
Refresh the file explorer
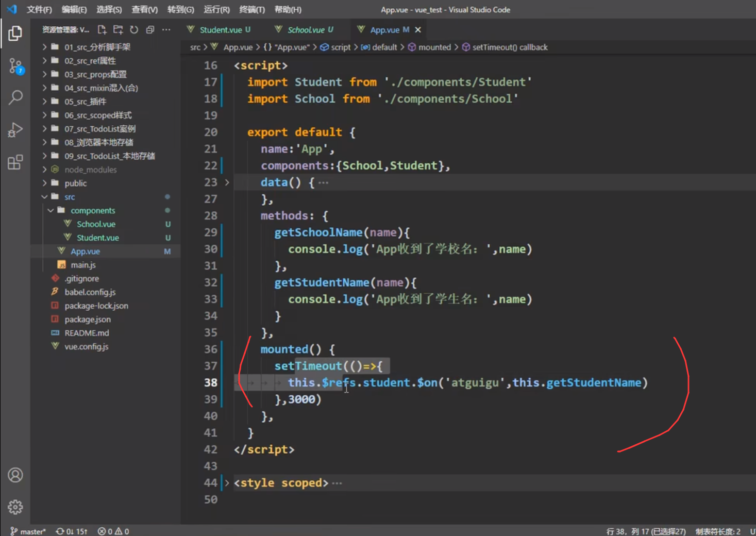[x=134, y=30]
